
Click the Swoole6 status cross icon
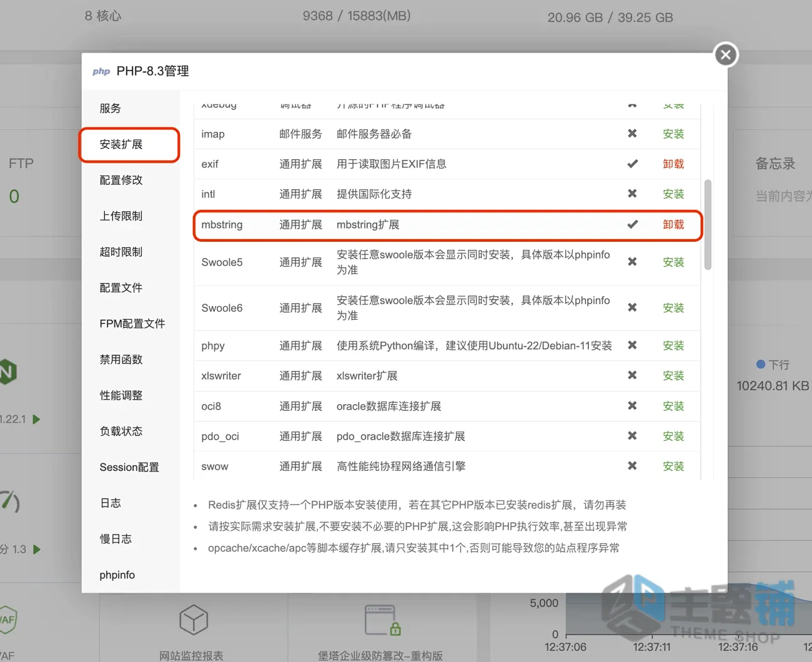coord(632,307)
